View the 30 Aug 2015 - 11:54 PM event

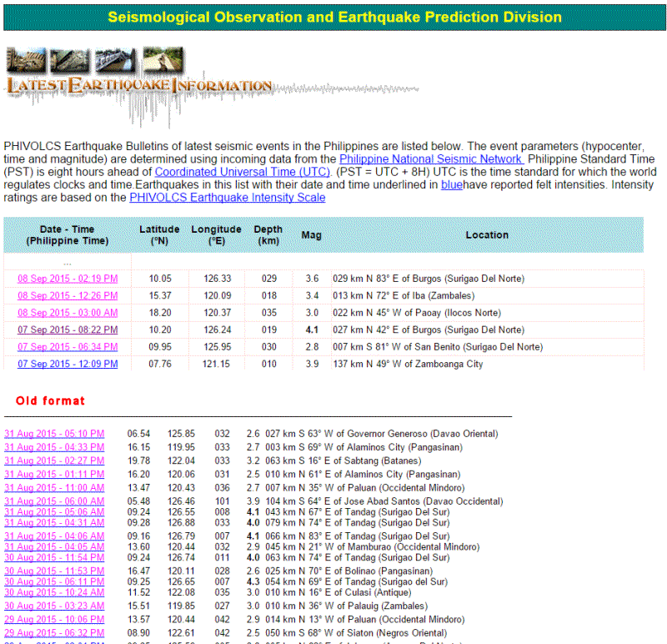pyautogui.click(x=54, y=557)
